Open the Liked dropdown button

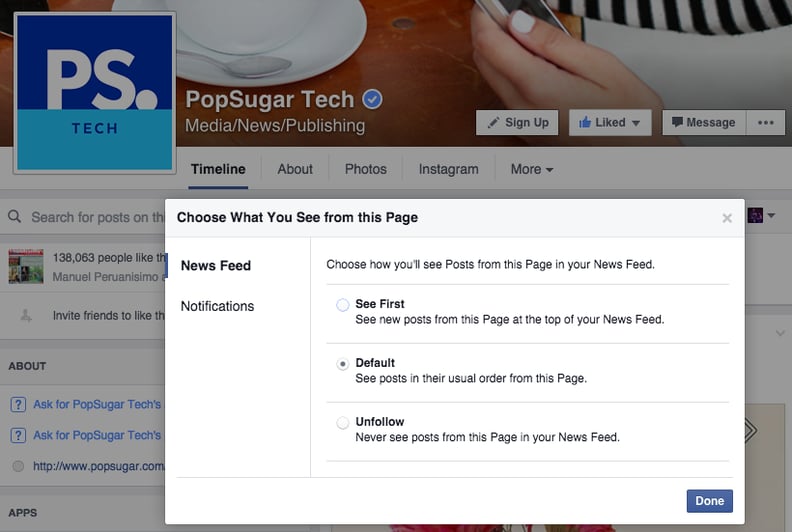(x=610, y=122)
